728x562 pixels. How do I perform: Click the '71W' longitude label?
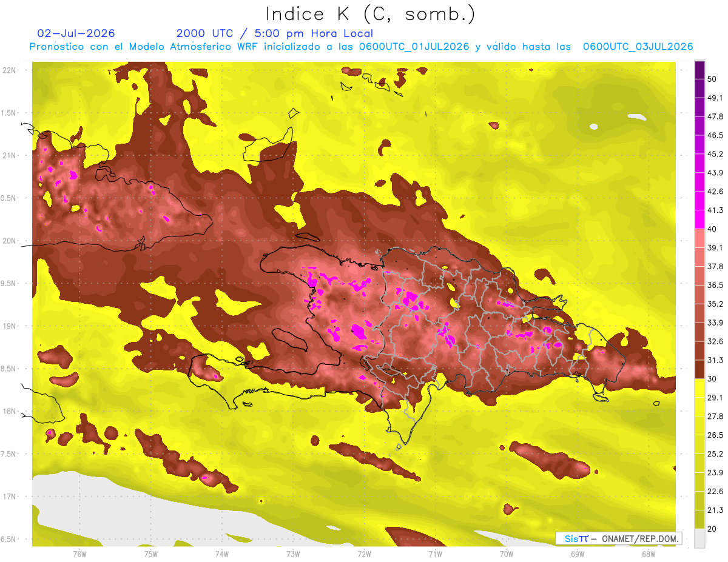pos(435,554)
